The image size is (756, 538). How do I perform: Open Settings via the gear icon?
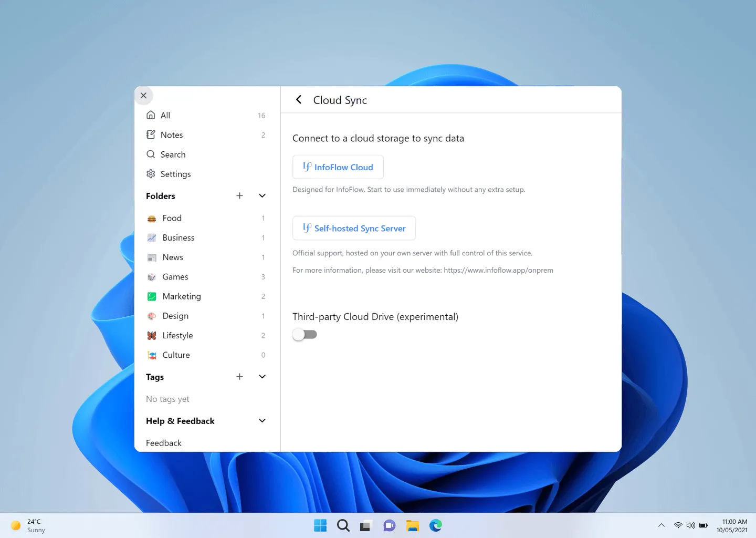pos(151,174)
